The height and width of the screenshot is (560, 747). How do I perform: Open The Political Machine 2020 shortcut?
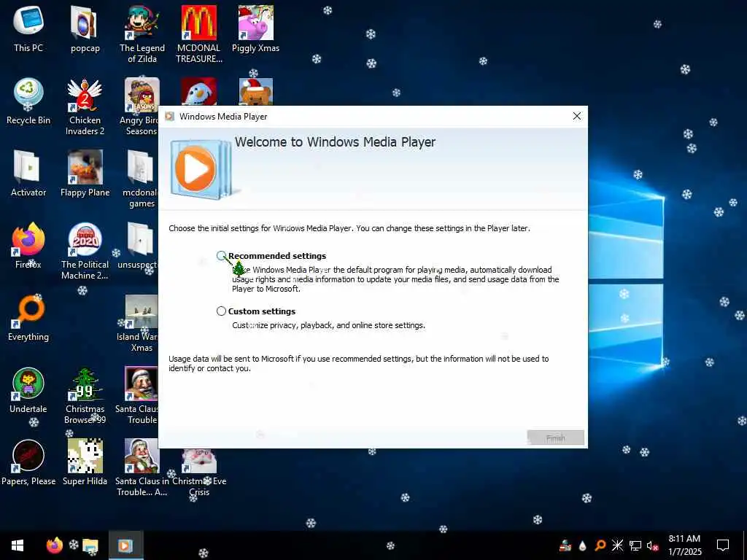(85, 251)
